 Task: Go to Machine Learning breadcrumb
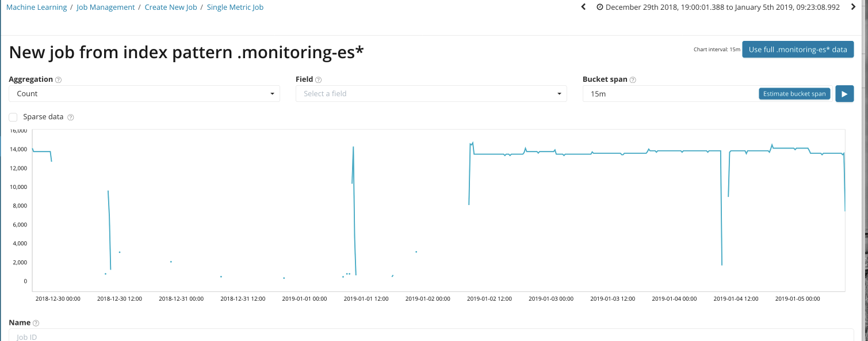click(36, 7)
